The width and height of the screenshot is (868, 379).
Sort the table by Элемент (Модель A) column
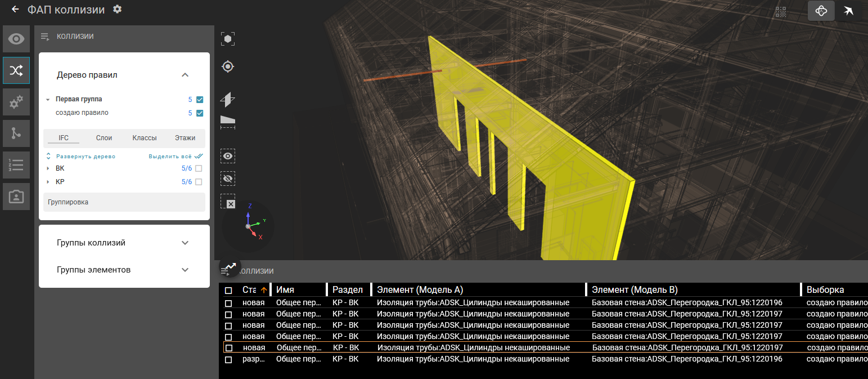click(x=420, y=290)
